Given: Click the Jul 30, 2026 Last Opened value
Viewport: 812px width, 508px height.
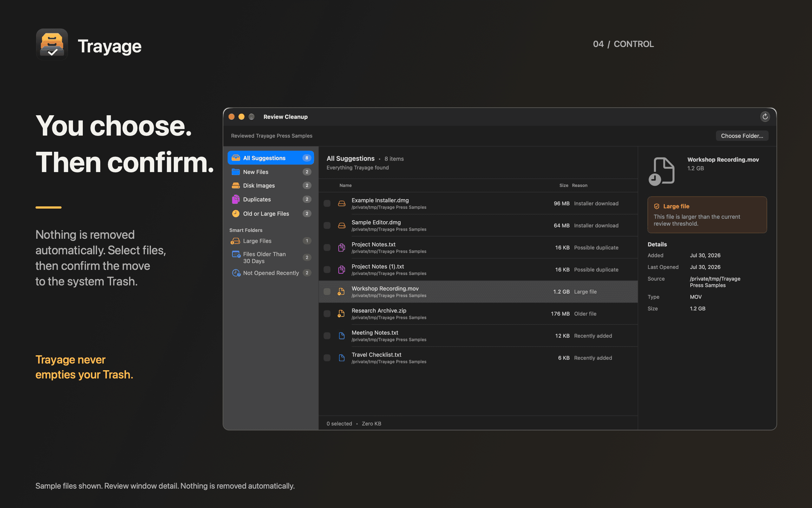Looking at the screenshot, I should pyautogui.click(x=705, y=267).
